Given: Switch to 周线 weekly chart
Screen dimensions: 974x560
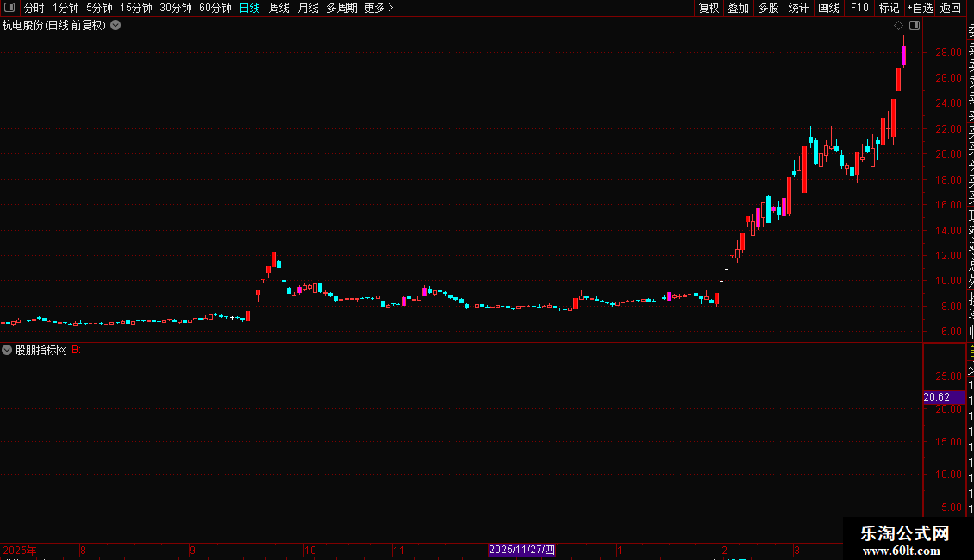Looking at the screenshot, I should pos(279,8).
